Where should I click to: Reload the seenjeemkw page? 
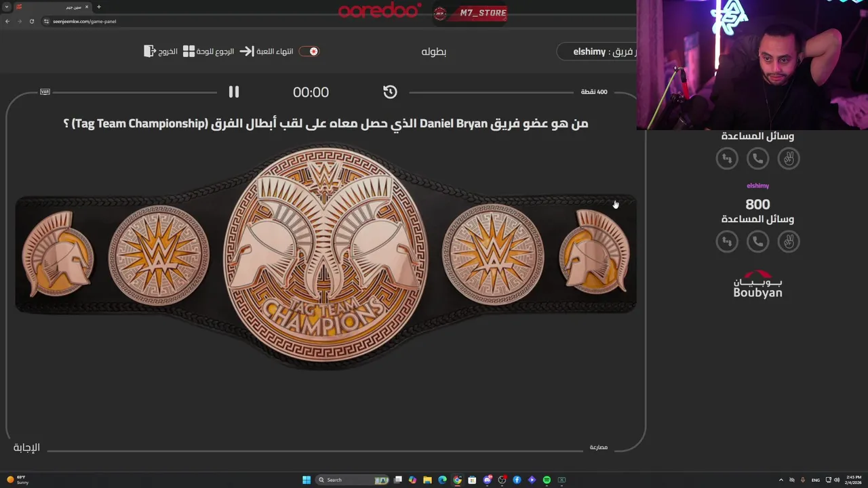point(31,21)
